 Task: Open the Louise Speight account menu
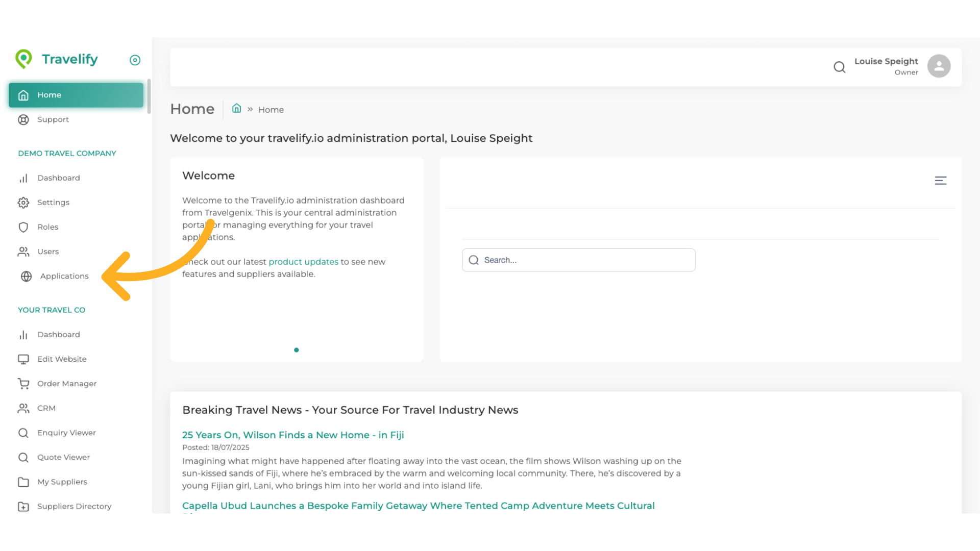pos(886,66)
